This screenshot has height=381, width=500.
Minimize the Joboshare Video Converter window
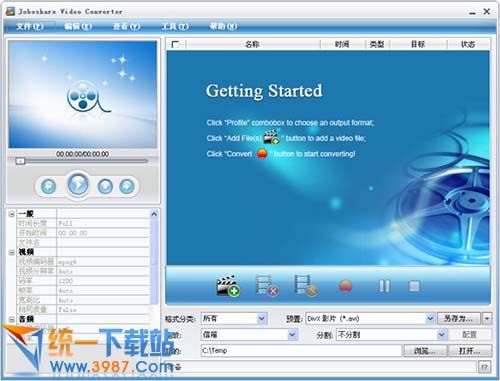click(x=472, y=12)
